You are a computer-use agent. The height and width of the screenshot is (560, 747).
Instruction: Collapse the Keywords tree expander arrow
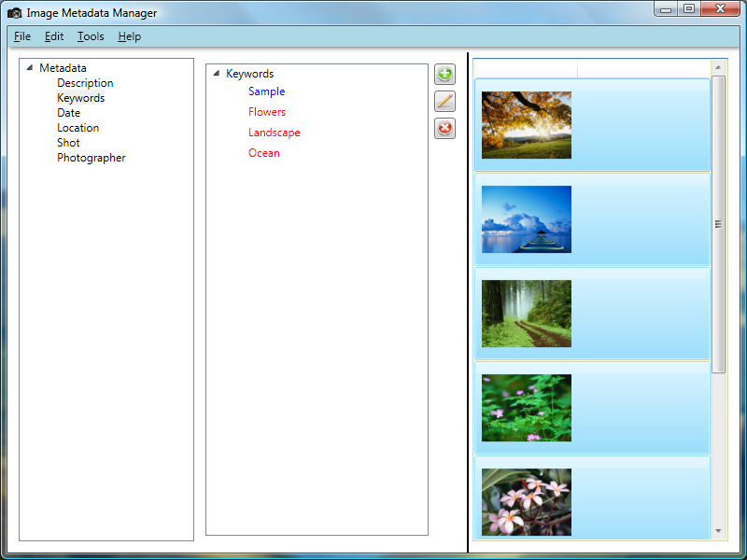[217, 74]
